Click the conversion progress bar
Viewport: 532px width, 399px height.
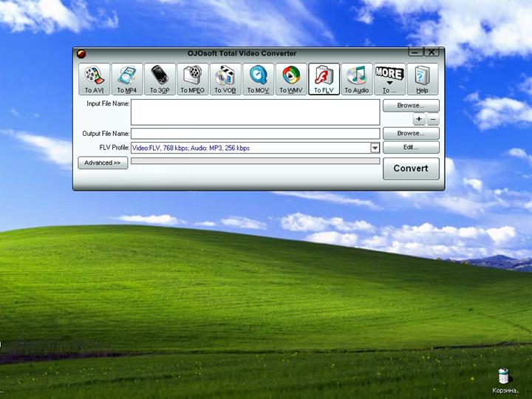coord(255,161)
